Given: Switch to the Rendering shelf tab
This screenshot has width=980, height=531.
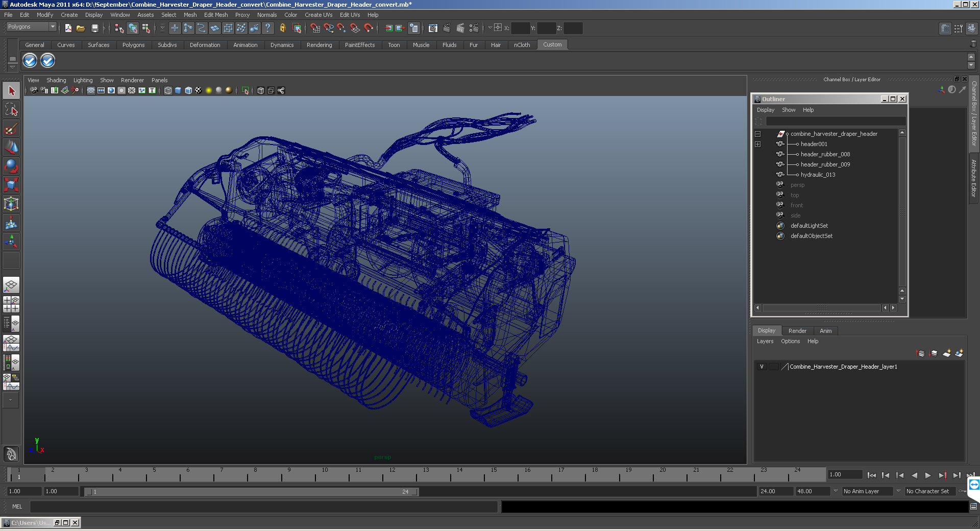Looking at the screenshot, I should pyautogui.click(x=319, y=45).
